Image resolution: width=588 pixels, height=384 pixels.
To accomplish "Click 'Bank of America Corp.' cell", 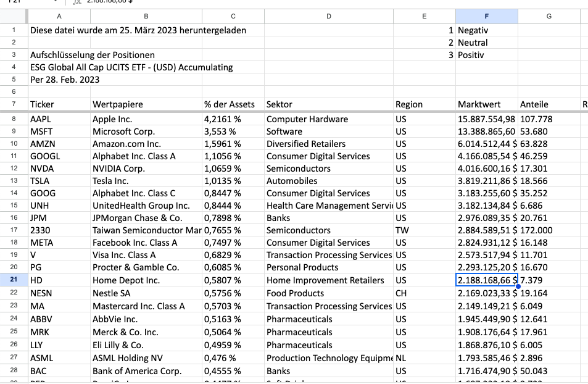I will click(x=146, y=371).
